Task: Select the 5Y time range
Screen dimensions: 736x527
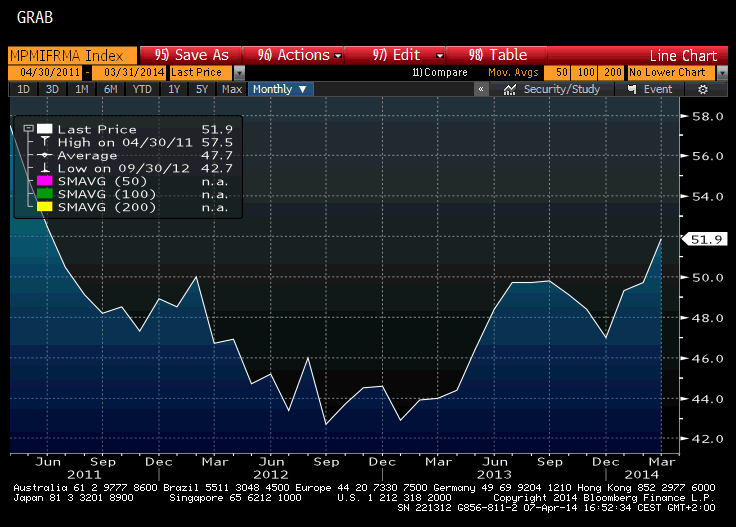Action: click(202, 89)
